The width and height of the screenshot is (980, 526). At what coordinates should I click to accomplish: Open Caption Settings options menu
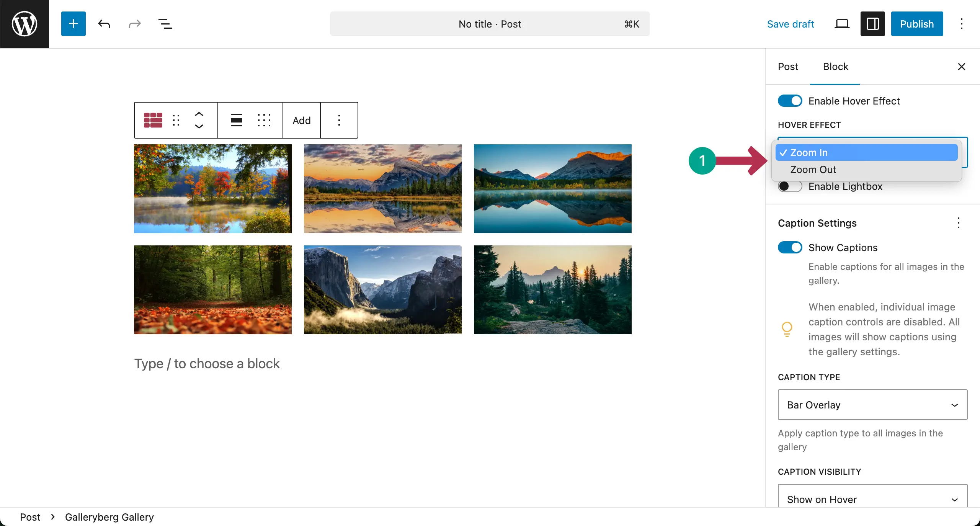(x=958, y=223)
